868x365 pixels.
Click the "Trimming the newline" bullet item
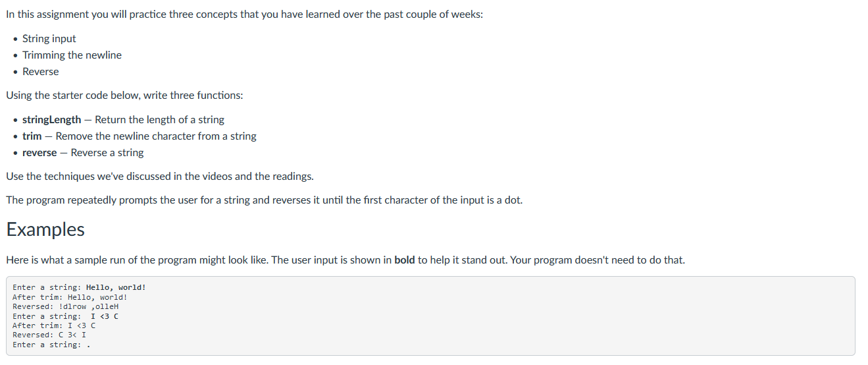pos(72,55)
